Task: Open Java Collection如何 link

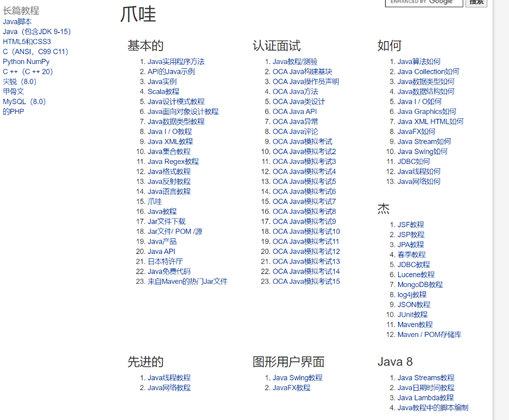Action: (429, 72)
